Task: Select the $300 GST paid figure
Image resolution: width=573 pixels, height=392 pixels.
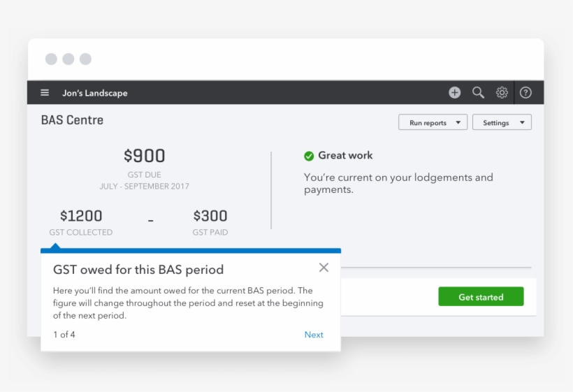Action: point(210,215)
